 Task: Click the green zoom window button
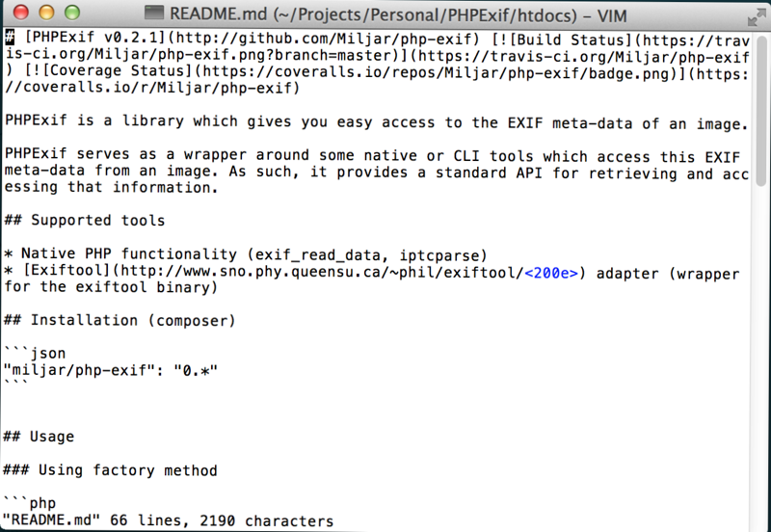[x=72, y=13]
